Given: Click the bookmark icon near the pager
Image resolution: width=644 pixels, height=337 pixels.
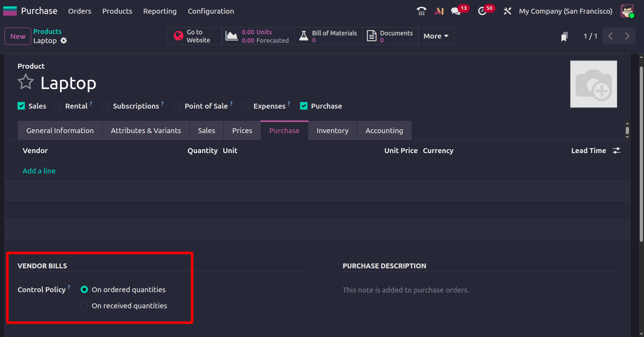Looking at the screenshot, I should coord(564,36).
